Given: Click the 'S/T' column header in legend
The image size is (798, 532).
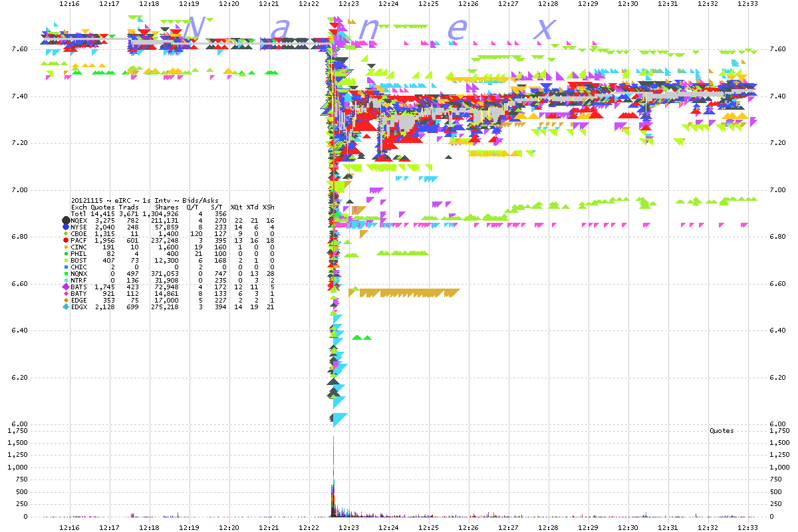Looking at the screenshot, I should pyautogui.click(x=215, y=207).
